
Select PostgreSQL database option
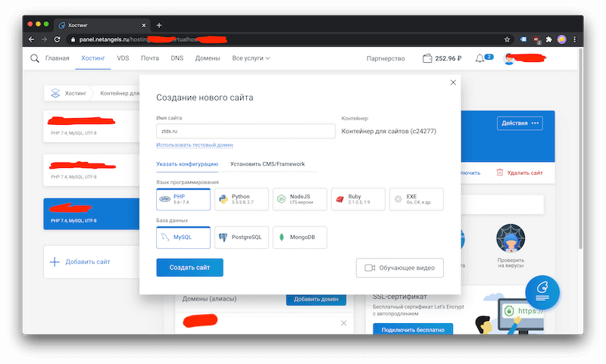[x=240, y=237]
